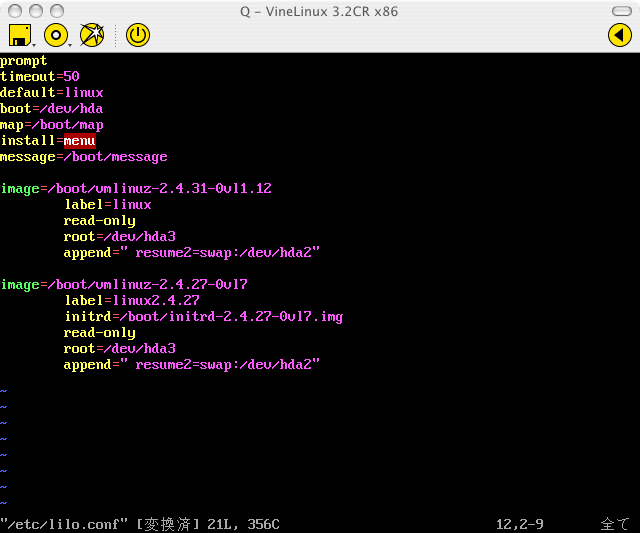Click the middle minimize window button
The width and height of the screenshot is (640, 533).
coord(36,11)
